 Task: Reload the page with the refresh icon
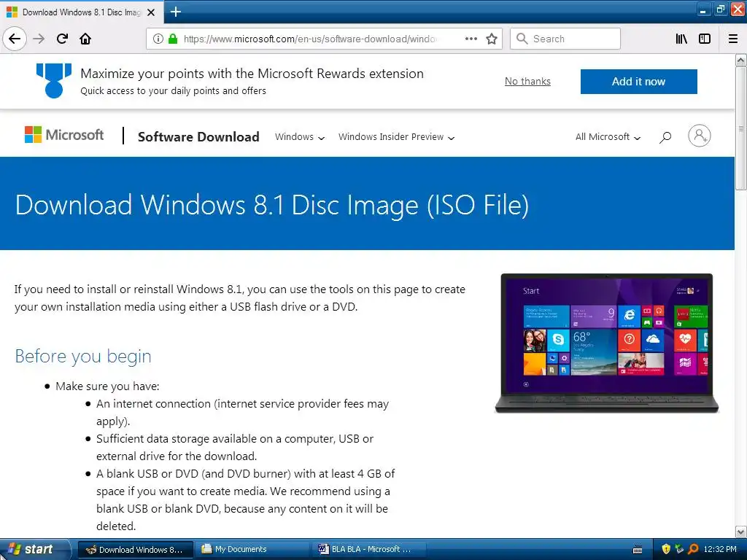pyautogui.click(x=62, y=39)
